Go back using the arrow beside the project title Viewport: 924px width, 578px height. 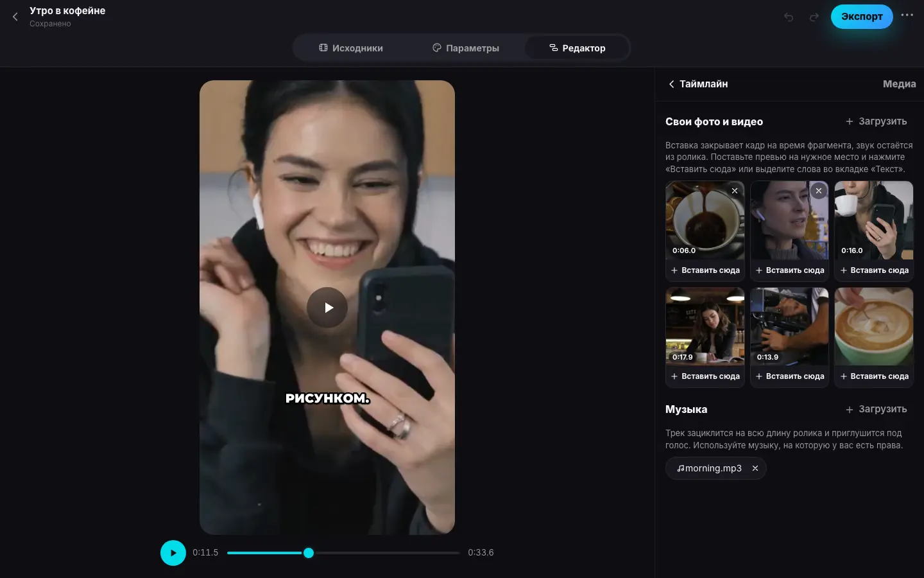(x=15, y=17)
